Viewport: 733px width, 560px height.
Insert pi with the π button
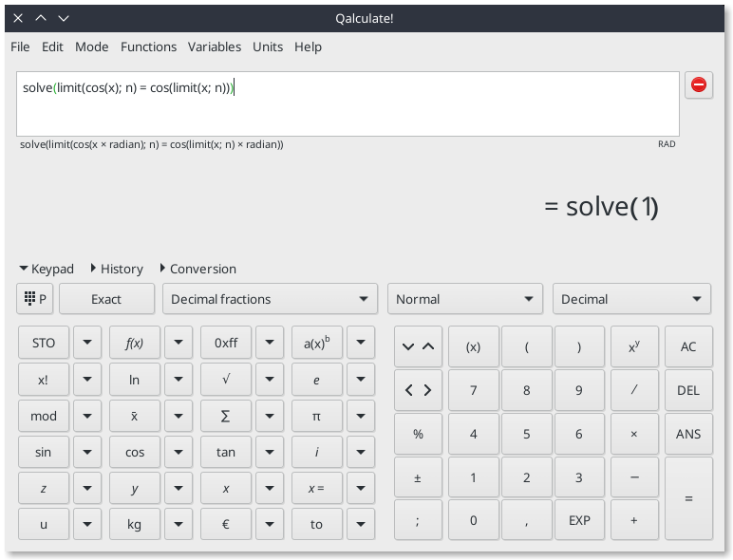coord(317,416)
